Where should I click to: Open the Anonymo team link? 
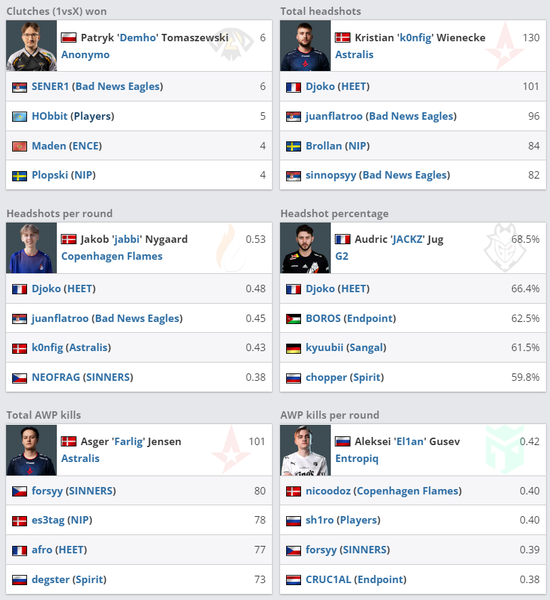[85, 55]
